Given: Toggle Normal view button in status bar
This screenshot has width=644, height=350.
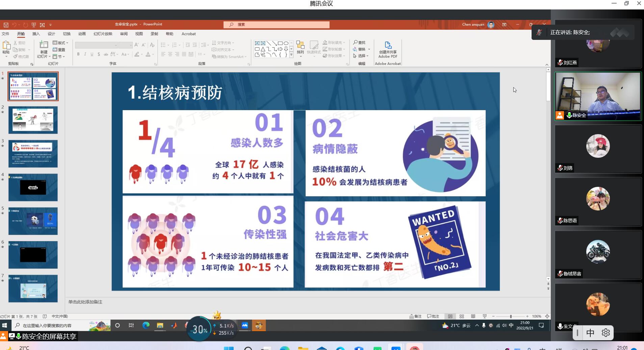Looking at the screenshot, I should point(450,317).
